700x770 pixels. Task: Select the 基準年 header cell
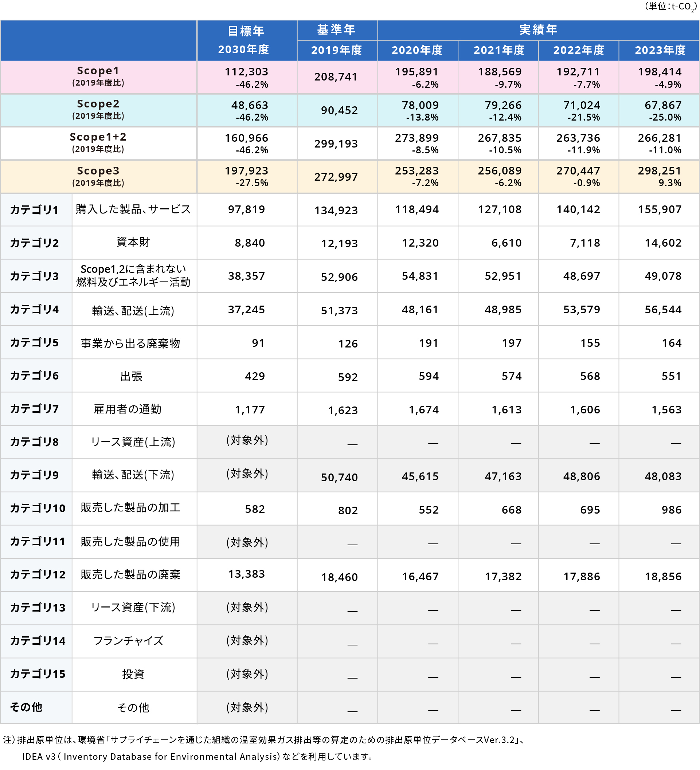click(x=337, y=30)
